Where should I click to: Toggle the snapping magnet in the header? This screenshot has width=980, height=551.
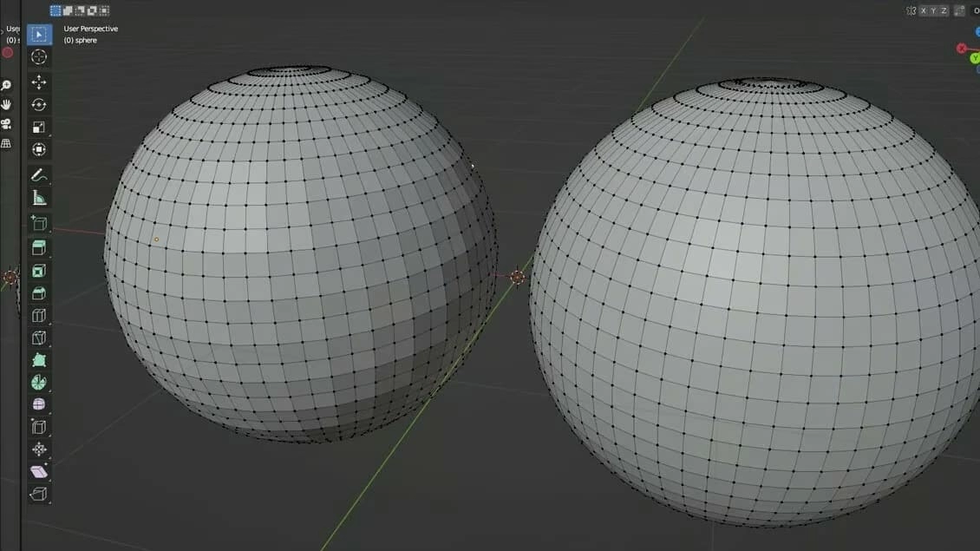pyautogui.click(x=958, y=10)
